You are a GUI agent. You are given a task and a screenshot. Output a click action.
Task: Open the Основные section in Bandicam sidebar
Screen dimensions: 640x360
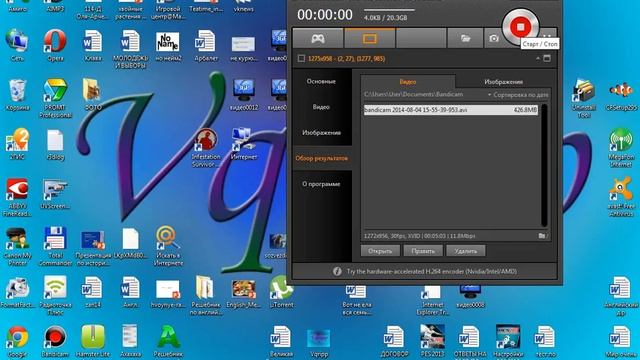click(321, 81)
